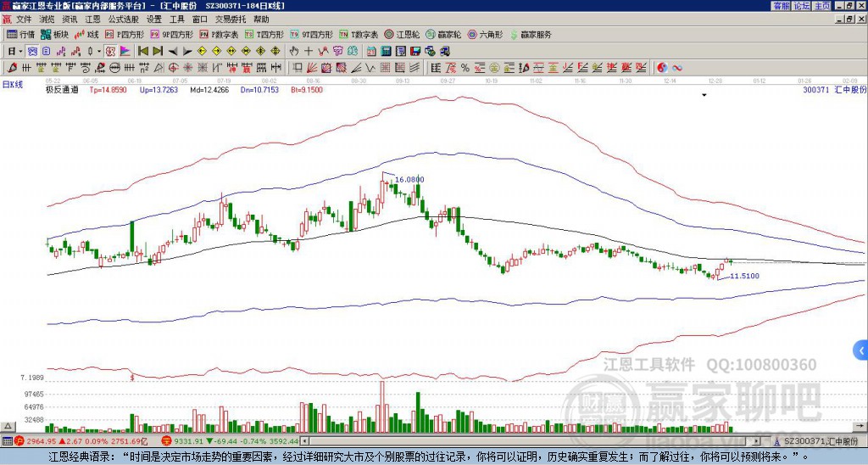Screen dimensions: 868x465
Task: Toggle the 权 adjustment icon
Action: pos(110,52)
